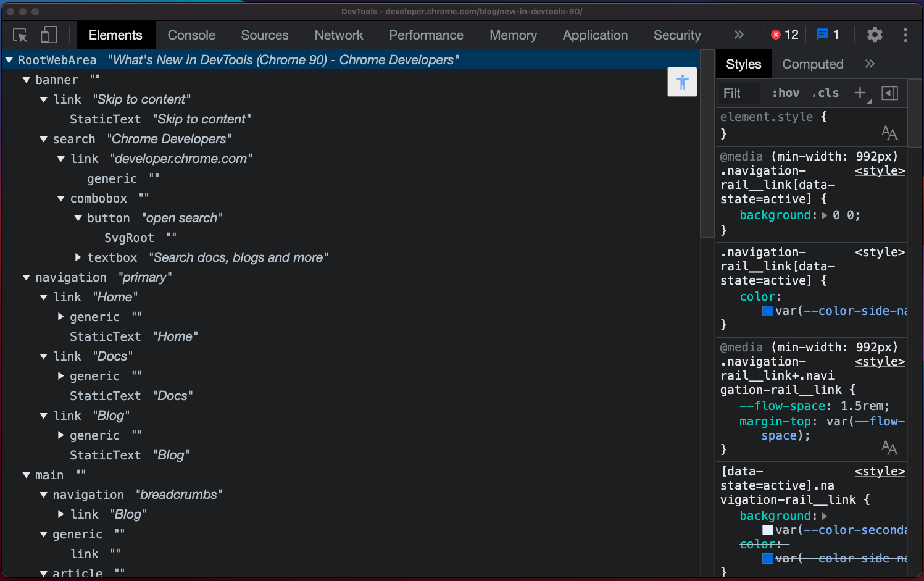
Task: Activate the inspect element picker tool
Action: point(20,35)
